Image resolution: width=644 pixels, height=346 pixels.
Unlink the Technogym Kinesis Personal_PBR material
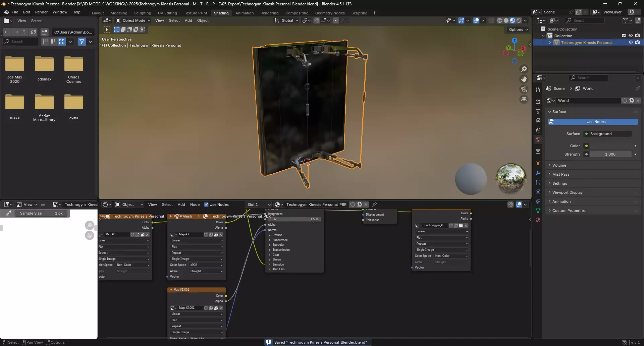(x=366, y=205)
